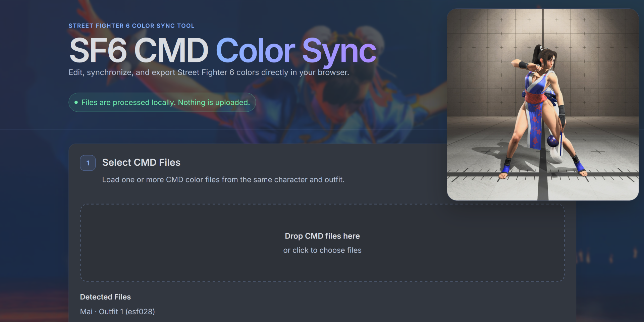
Task: Click the 'Detected Files' heading
Action: (105, 297)
